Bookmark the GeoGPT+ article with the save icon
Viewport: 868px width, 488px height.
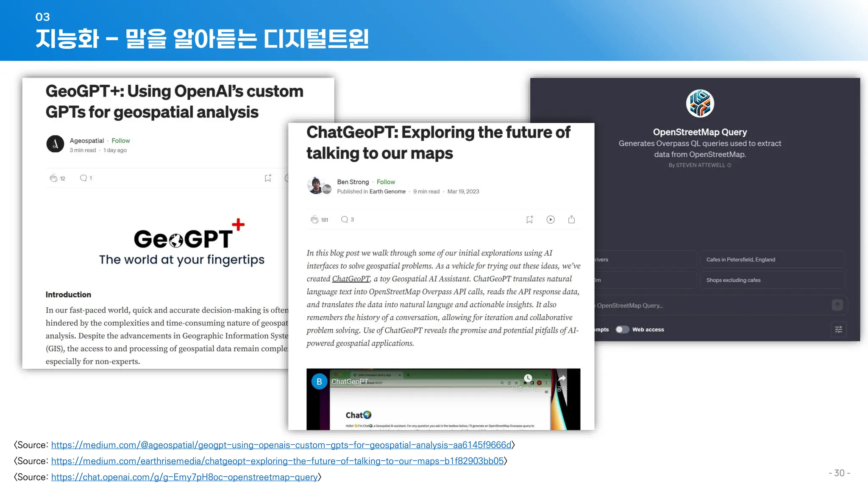(268, 178)
